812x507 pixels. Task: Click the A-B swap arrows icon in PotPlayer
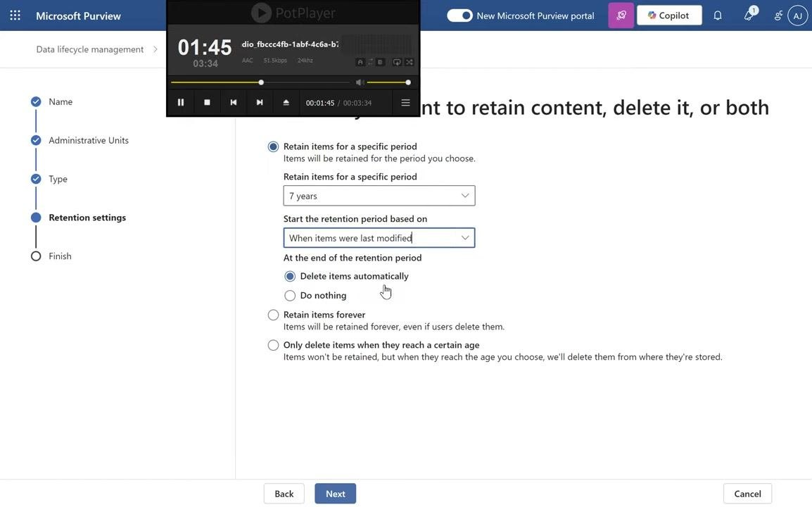(370, 62)
